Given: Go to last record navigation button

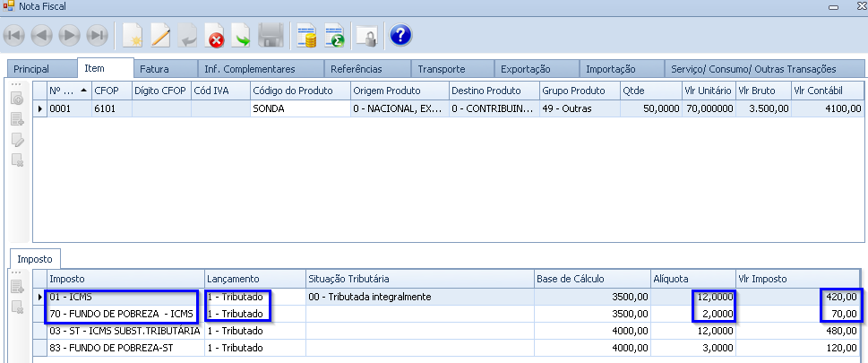Looking at the screenshot, I should (97, 36).
